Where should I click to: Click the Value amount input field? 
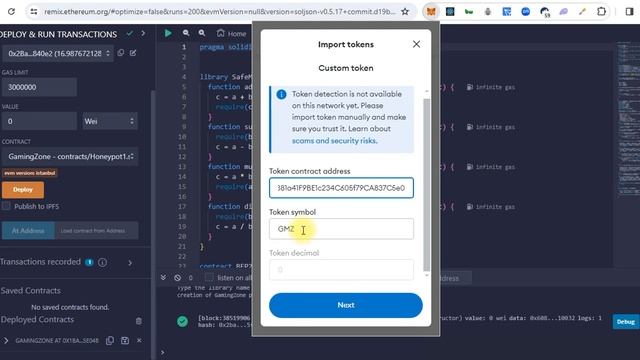(39, 121)
